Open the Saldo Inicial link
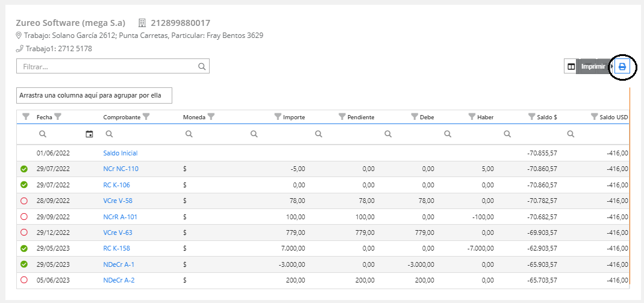 120,154
